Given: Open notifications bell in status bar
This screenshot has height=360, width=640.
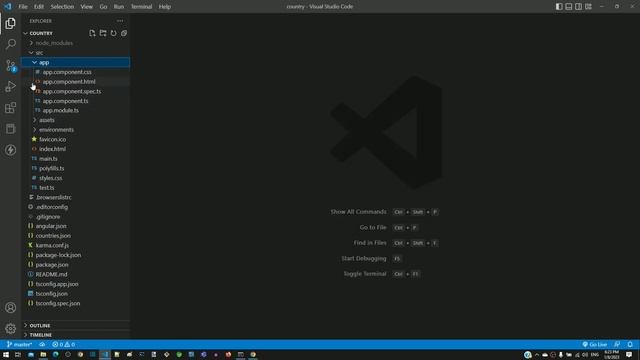Looking at the screenshot, I should pyautogui.click(x=630, y=344).
